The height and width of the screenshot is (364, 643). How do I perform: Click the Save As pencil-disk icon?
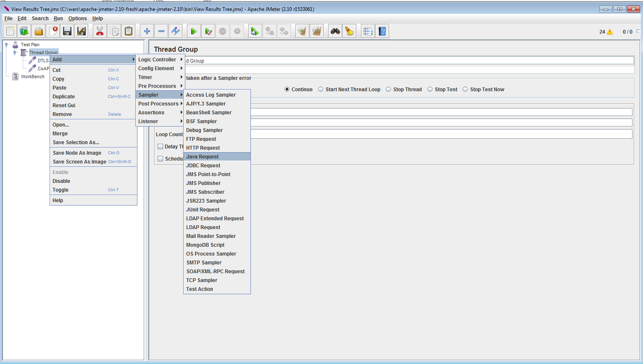(82, 31)
